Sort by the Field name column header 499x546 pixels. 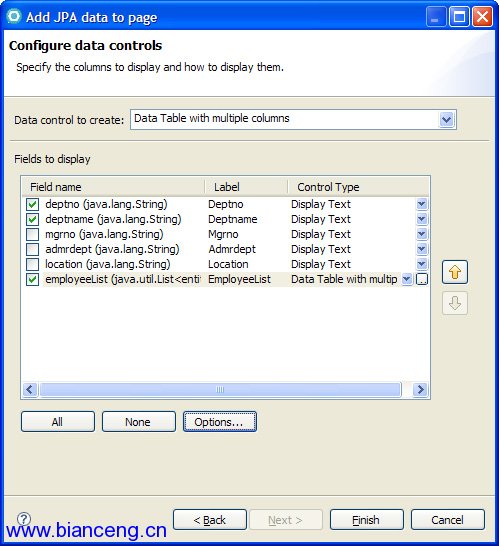114,187
